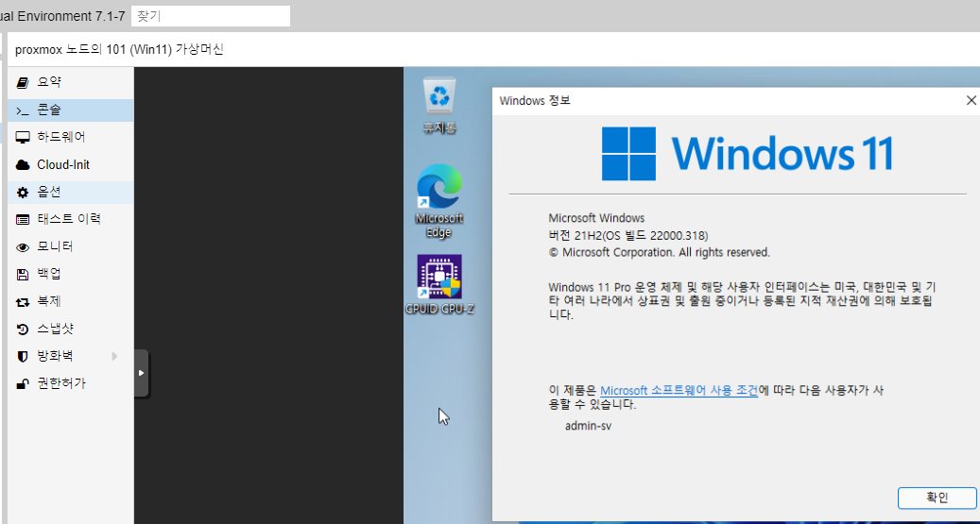This screenshot has width=980, height=524.
Task: Click the Windows 정보 dialog title
Action: pos(535,101)
